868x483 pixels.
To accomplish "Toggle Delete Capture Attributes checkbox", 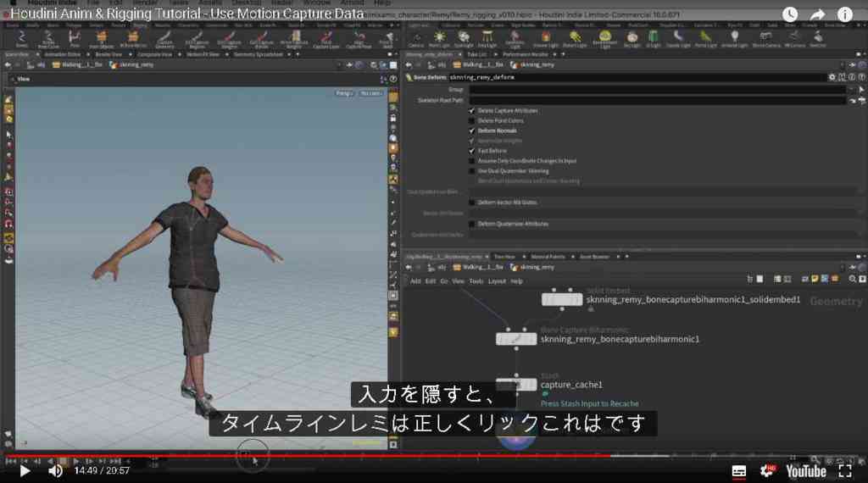I will tap(471, 111).
